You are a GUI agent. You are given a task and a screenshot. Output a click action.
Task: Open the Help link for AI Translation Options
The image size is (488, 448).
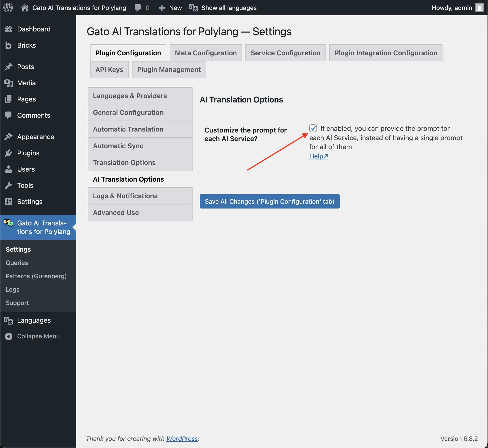319,156
